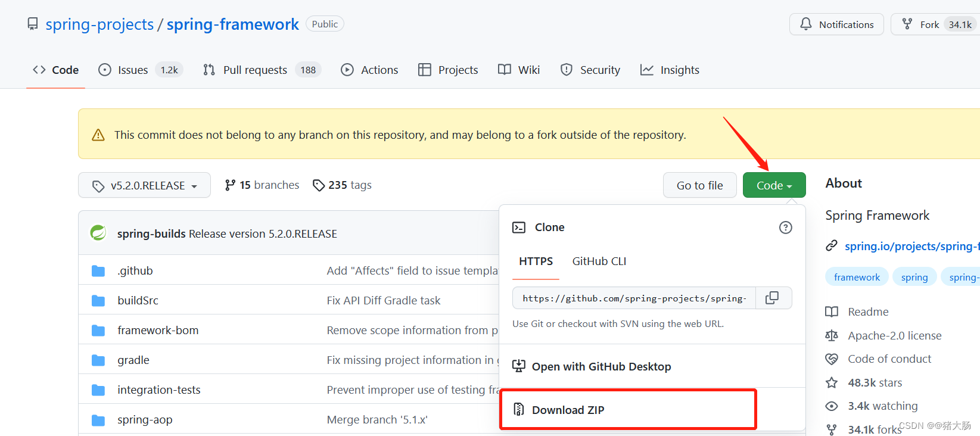Open commit 'Add "Affects" field to issue template'

coord(412,270)
